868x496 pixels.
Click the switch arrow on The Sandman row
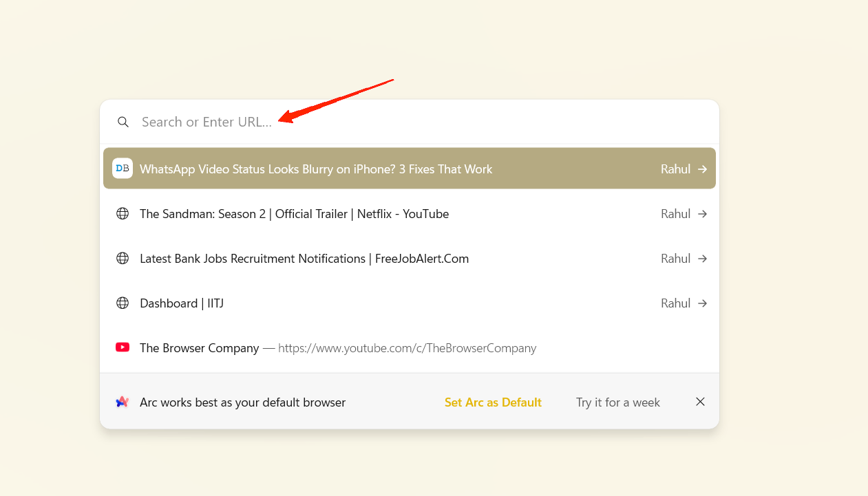(702, 214)
